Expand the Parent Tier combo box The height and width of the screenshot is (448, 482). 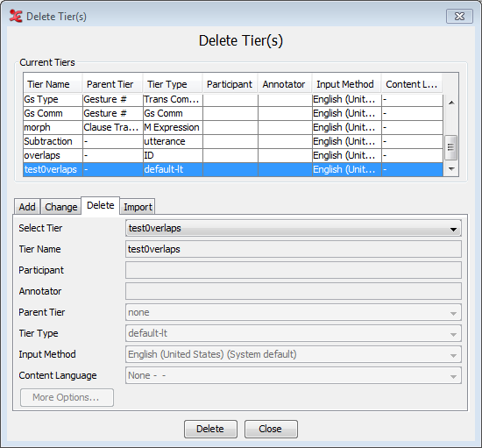pos(294,312)
